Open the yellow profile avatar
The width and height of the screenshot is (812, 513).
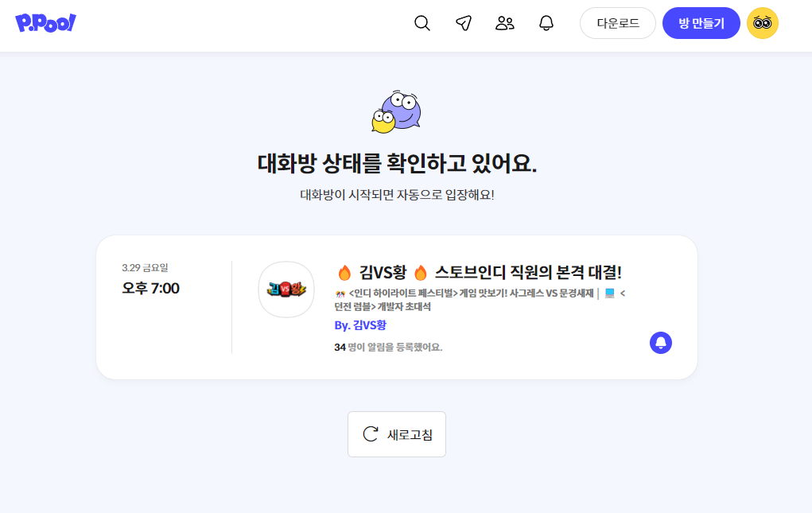coord(762,23)
